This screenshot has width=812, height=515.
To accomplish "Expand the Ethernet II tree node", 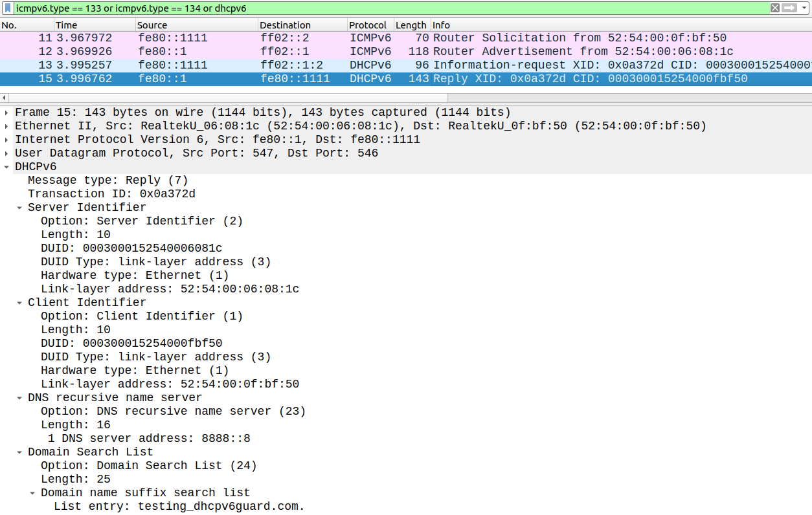I will tap(6, 126).
